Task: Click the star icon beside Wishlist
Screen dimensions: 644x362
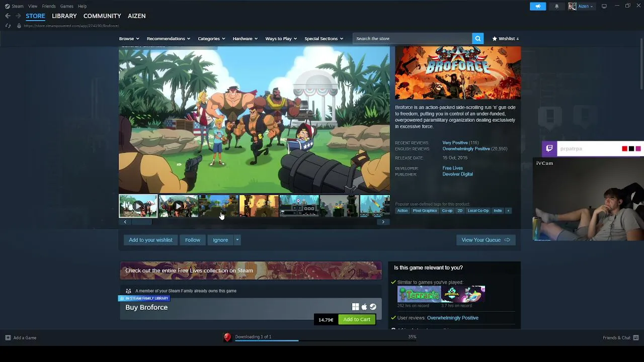Action: pos(495,38)
